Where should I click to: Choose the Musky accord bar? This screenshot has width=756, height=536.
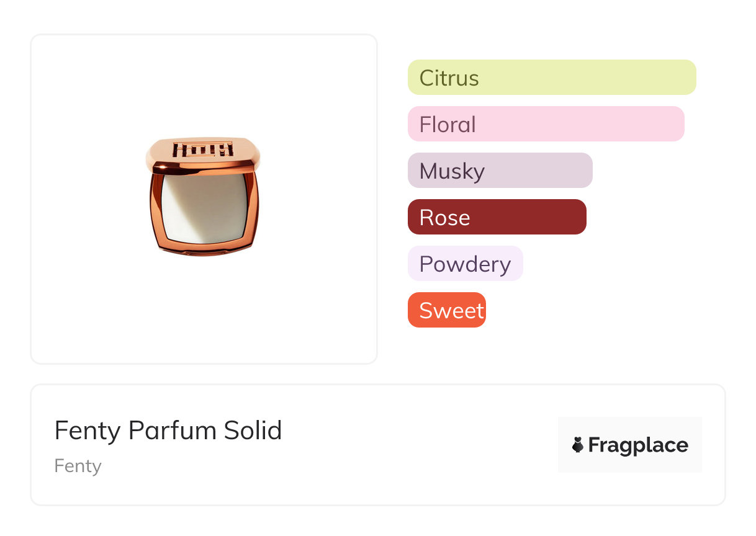(x=500, y=171)
